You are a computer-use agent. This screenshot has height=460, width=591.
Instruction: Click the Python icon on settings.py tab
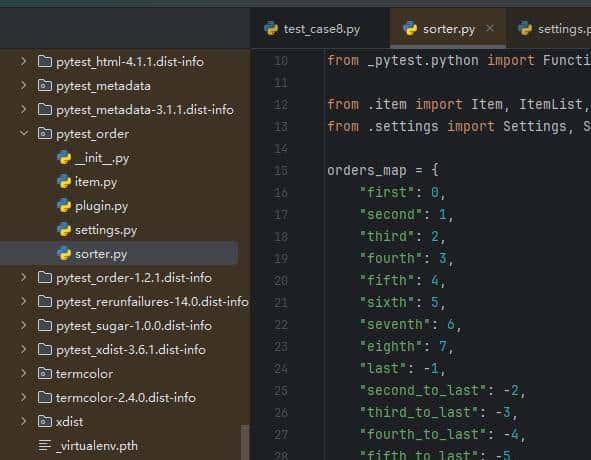pyautogui.click(x=525, y=29)
